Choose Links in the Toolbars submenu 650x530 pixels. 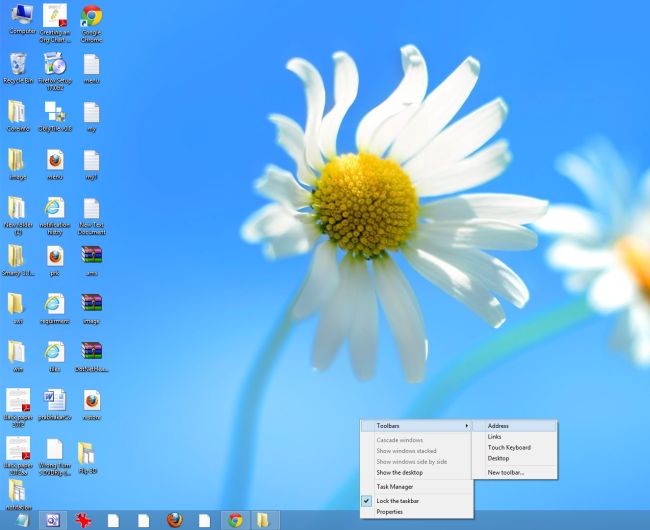[x=515, y=436]
